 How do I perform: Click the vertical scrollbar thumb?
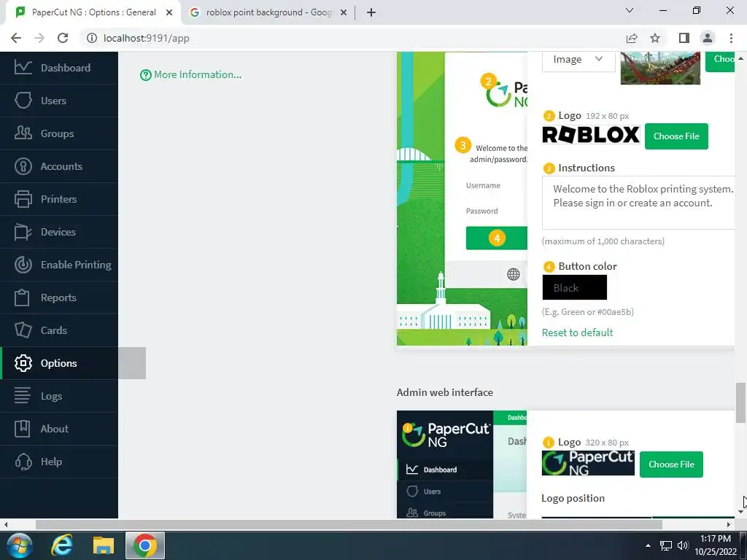[x=740, y=402]
